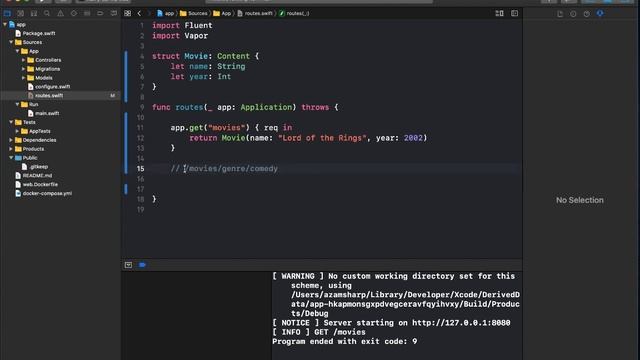This screenshot has width=640, height=360.
Task: Click the App folder breadcrumb
Action: pos(222,13)
